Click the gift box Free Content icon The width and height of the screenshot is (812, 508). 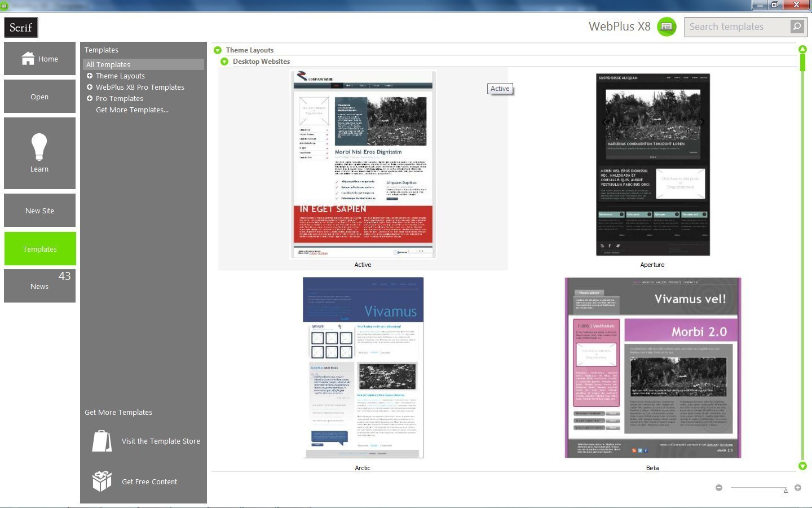pos(102,481)
